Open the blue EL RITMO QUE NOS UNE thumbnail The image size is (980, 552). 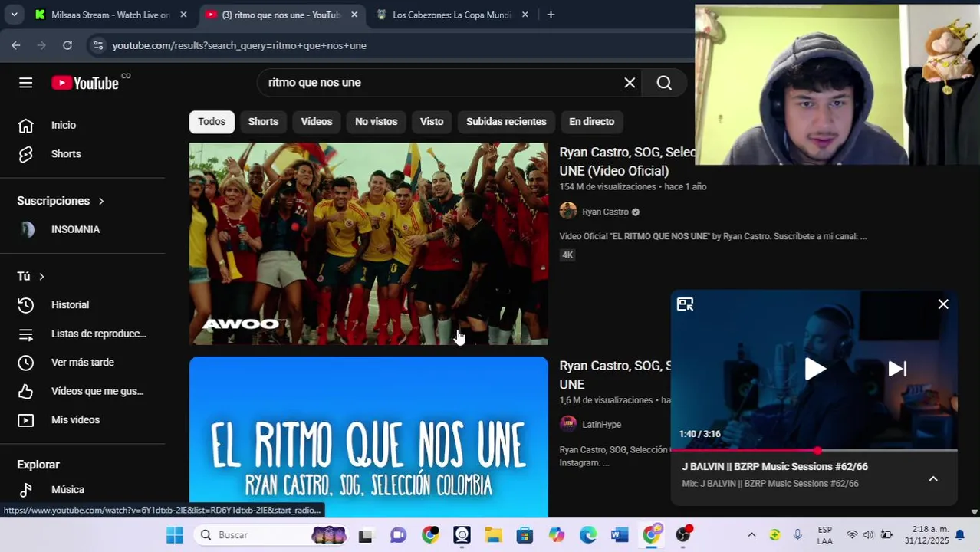(x=369, y=438)
